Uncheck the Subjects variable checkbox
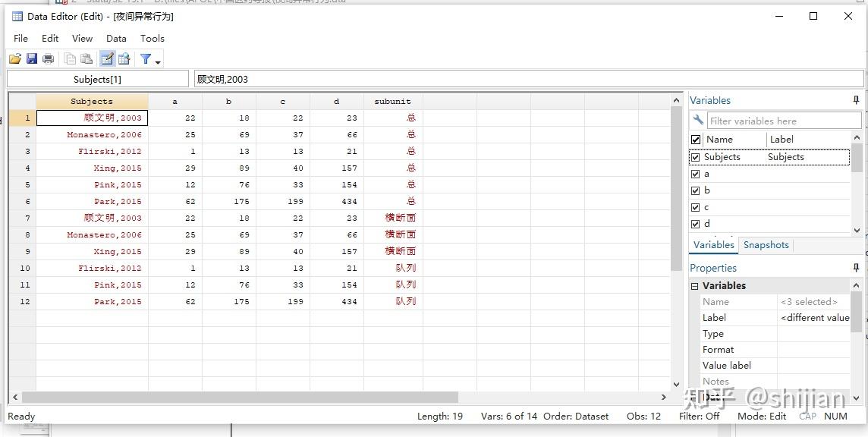Viewport: 868px width, 437px height. tap(695, 157)
